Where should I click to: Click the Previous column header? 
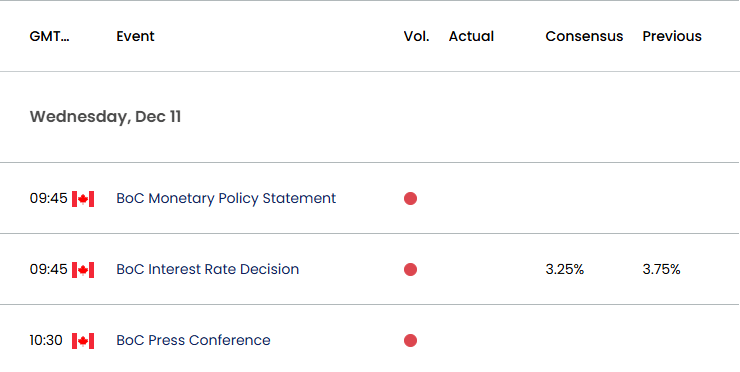click(x=672, y=36)
